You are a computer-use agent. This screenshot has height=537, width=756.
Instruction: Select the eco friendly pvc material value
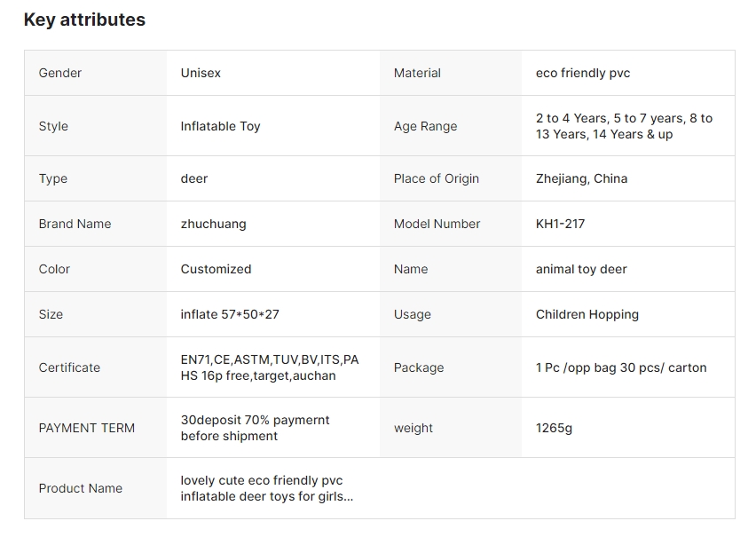point(583,73)
